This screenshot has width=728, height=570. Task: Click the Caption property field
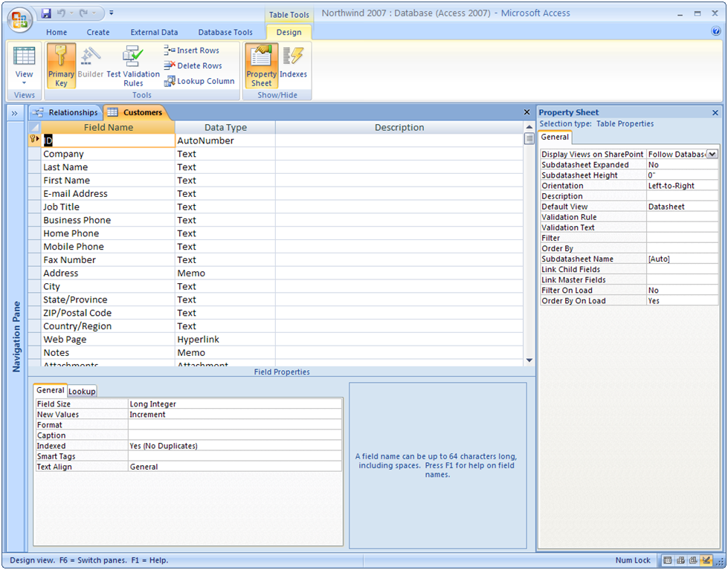click(235, 435)
